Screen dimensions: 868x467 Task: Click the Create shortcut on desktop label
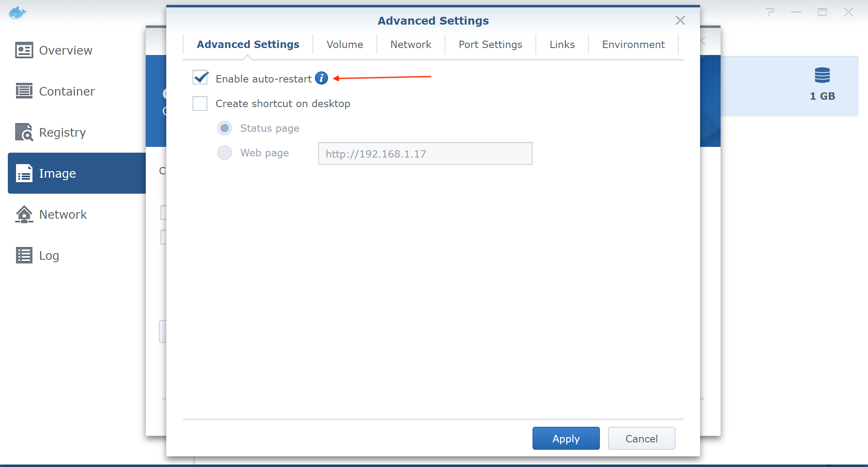tap(283, 103)
